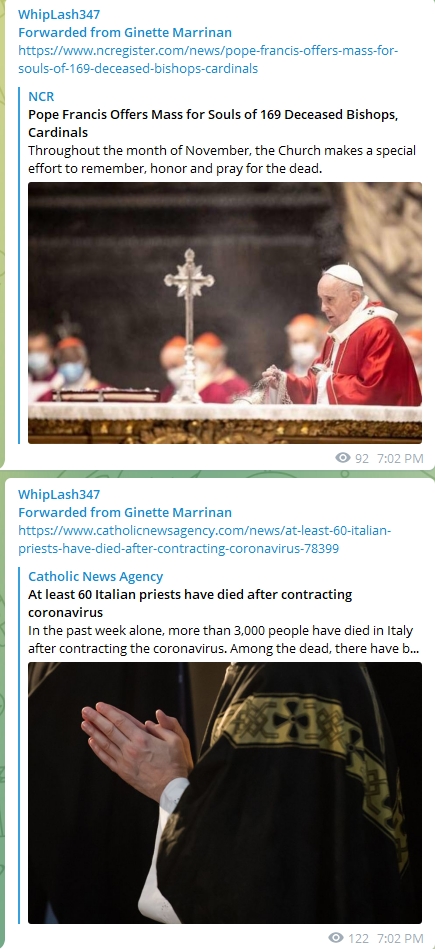Click the Catholic News Agency site name
This screenshot has height=949, width=435.
tap(96, 576)
